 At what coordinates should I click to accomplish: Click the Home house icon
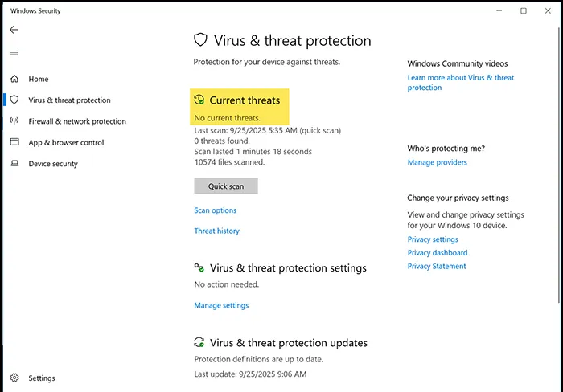tap(14, 79)
